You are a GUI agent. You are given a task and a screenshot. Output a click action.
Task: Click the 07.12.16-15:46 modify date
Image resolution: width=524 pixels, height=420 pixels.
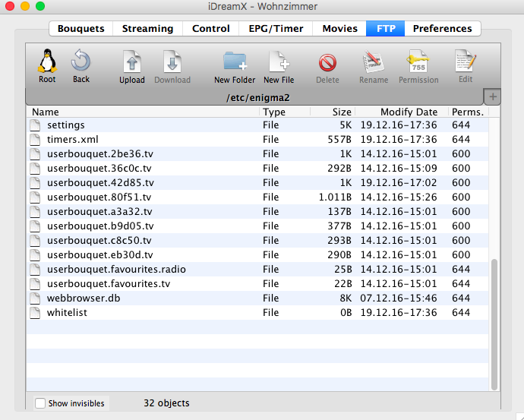point(399,298)
